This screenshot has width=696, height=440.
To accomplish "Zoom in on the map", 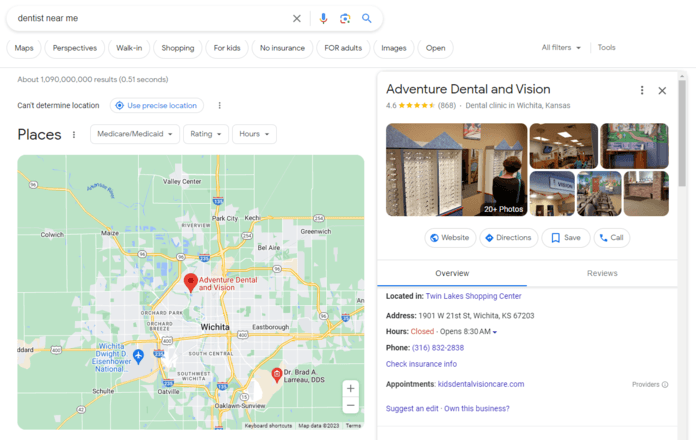I will point(350,388).
